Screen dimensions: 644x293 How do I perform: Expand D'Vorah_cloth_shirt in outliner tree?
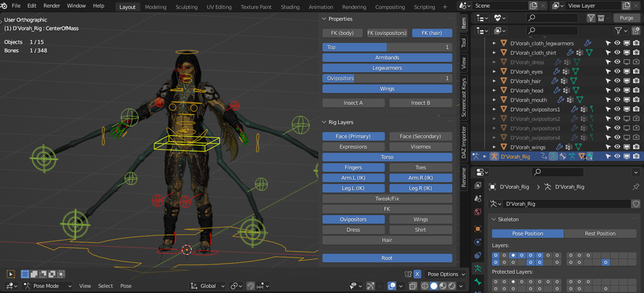(x=494, y=53)
